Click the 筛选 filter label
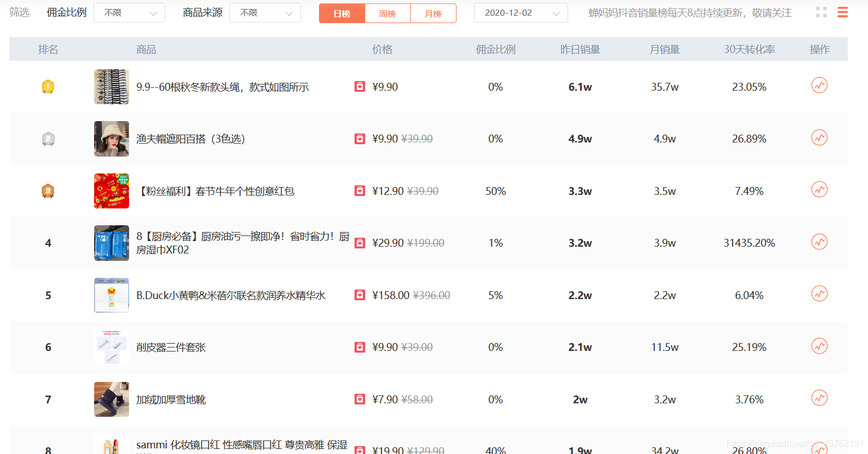The width and height of the screenshot is (868, 454). (20, 12)
